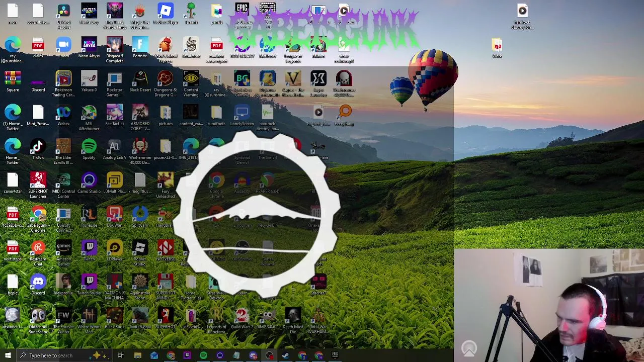
Task: Open Task View from the taskbar
Action: (x=121, y=355)
